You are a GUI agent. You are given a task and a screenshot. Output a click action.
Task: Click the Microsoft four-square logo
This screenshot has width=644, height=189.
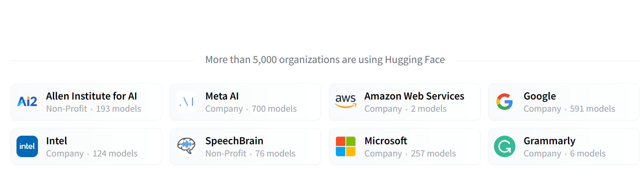coord(346,146)
